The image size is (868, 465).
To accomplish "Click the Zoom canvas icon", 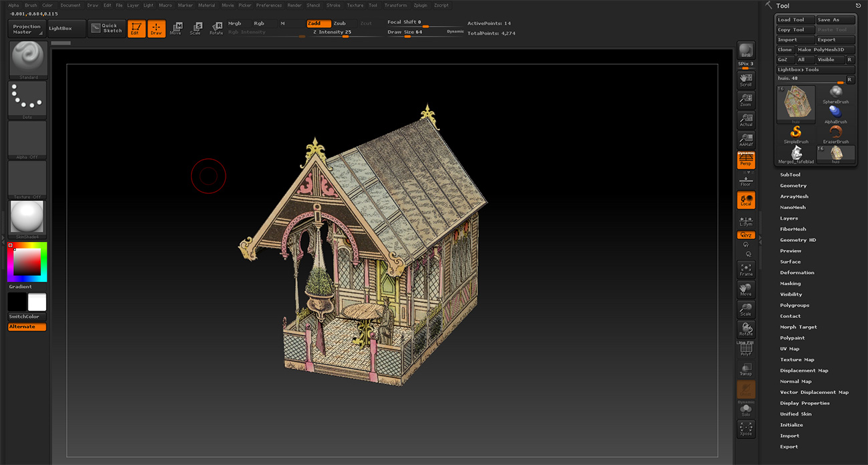I will [746, 100].
